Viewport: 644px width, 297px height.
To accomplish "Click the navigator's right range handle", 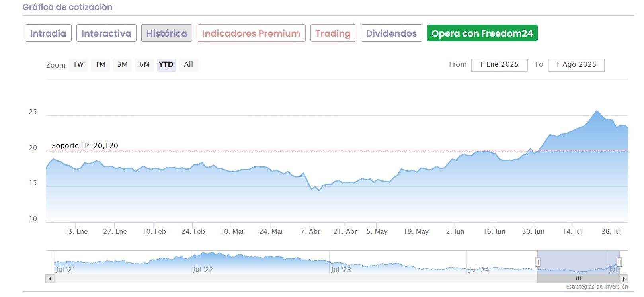I will [x=619, y=262].
